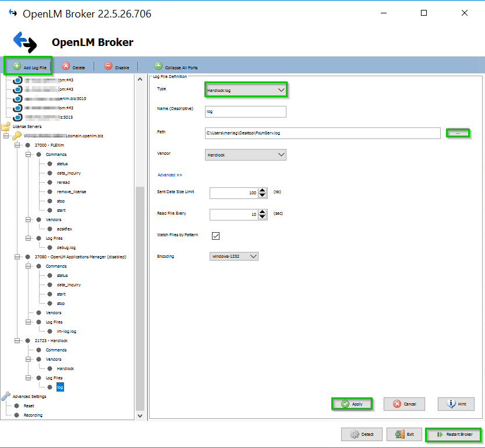Click the Collapse All Ports icon
The width and height of the screenshot is (485, 448).
(158, 67)
